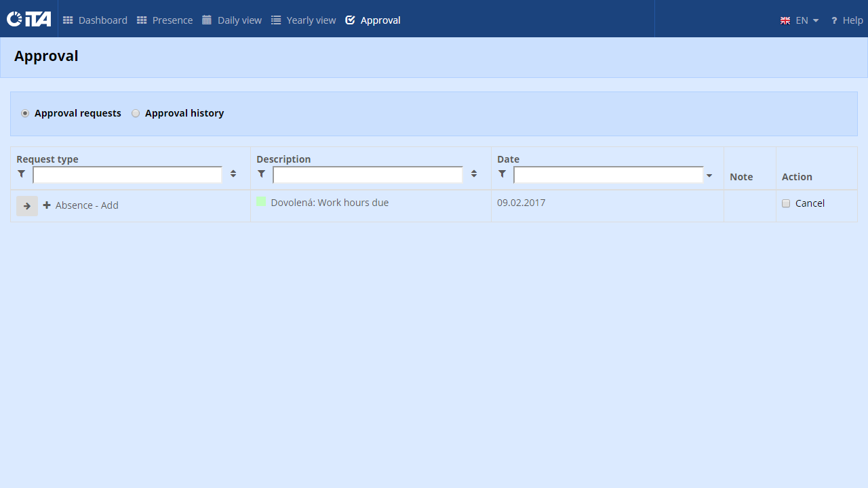Viewport: 868px width, 488px height.
Task: Click the Note column header
Action: [x=741, y=177]
